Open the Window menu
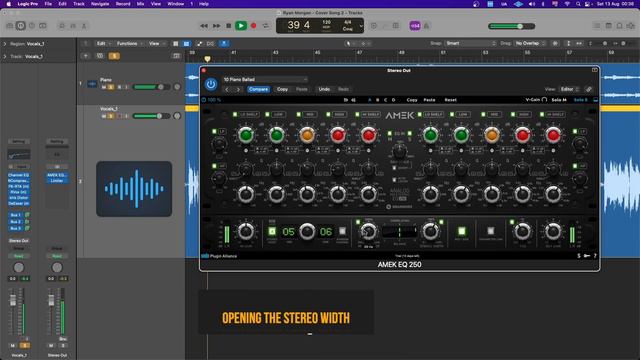The height and width of the screenshot is (360, 640). [176, 4]
